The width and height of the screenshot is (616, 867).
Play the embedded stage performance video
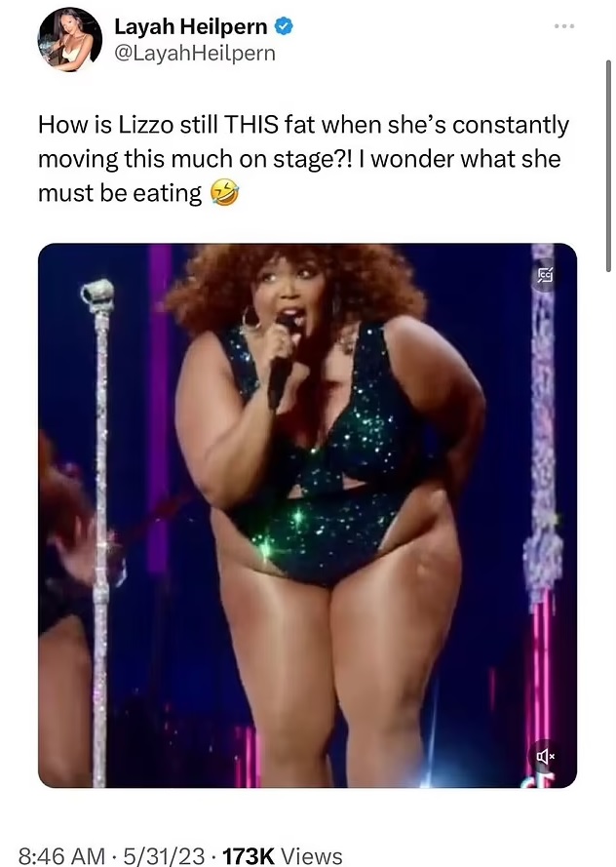tap(307, 515)
